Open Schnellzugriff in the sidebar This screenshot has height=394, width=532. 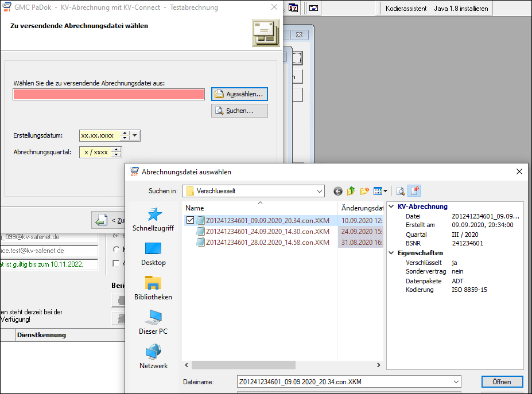click(x=153, y=220)
